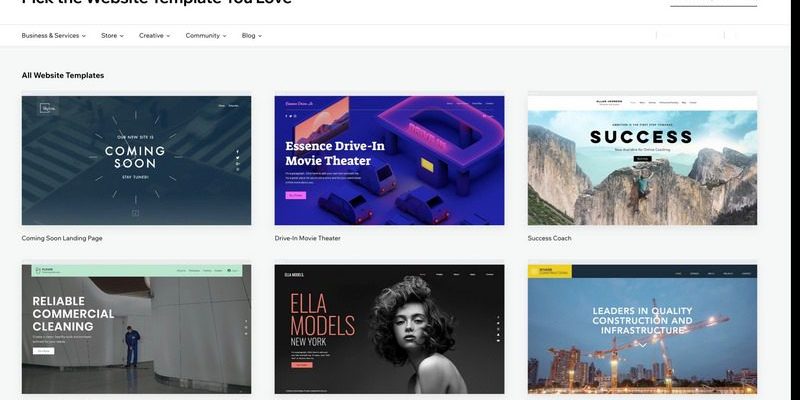
Task: Click the Skyline logo icon in Coming Soon template
Action: (x=48, y=108)
